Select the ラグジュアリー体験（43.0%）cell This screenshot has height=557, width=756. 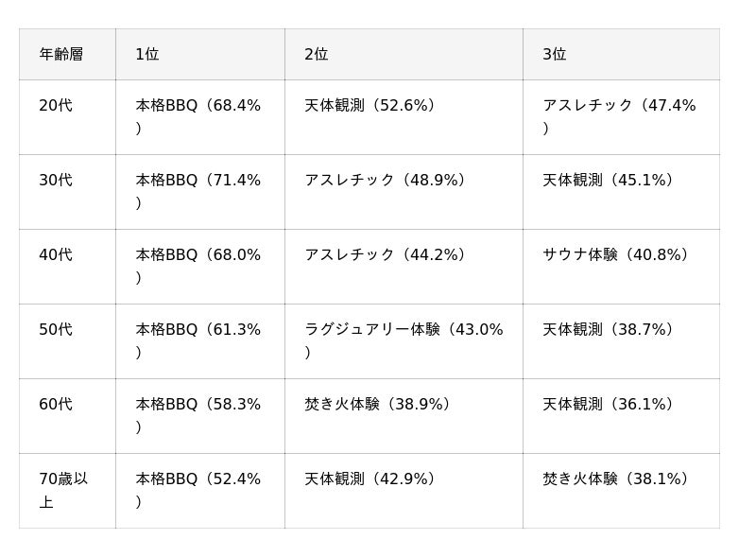404,340
